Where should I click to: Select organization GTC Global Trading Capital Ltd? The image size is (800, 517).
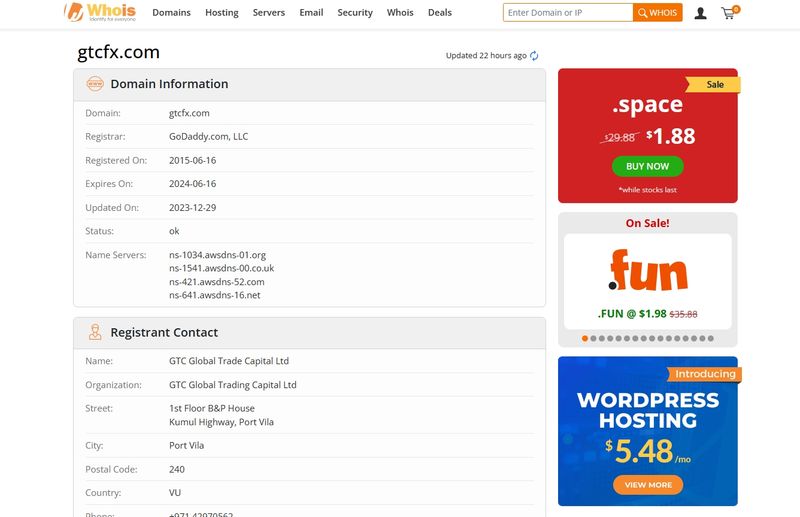(233, 385)
